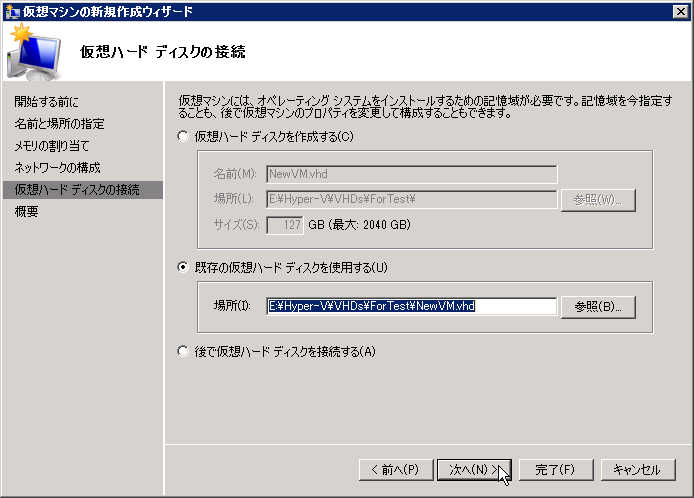Select 仮想ハード ディスクの接続 in sidebar
The height and width of the screenshot is (498, 694).
(x=77, y=190)
